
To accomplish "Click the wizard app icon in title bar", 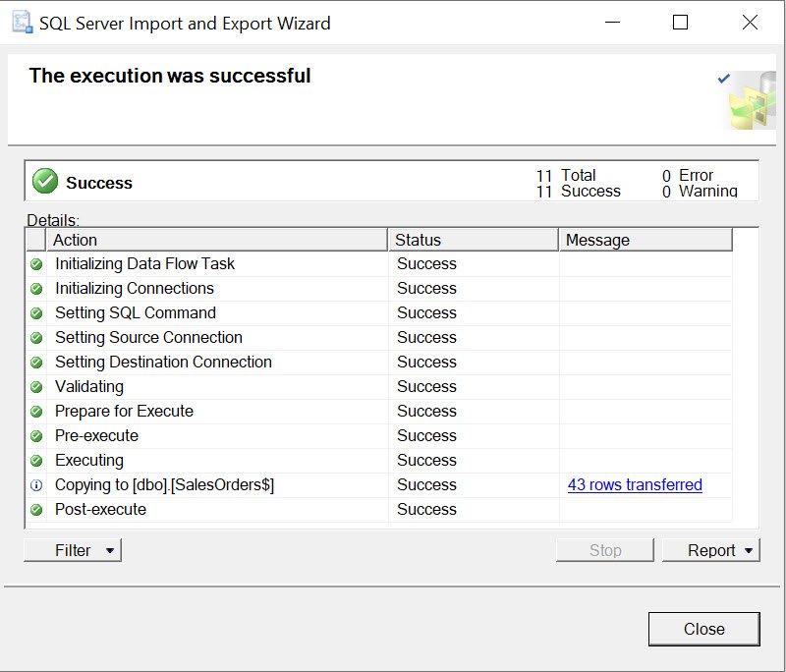I will coord(23,23).
